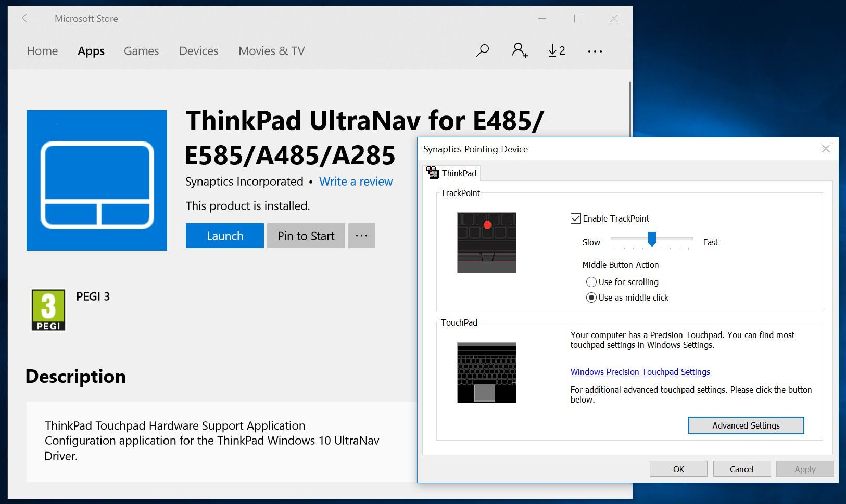Open Movies & TV tab
The width and height of the screenshot is (846, 504).
click(271, 51)
